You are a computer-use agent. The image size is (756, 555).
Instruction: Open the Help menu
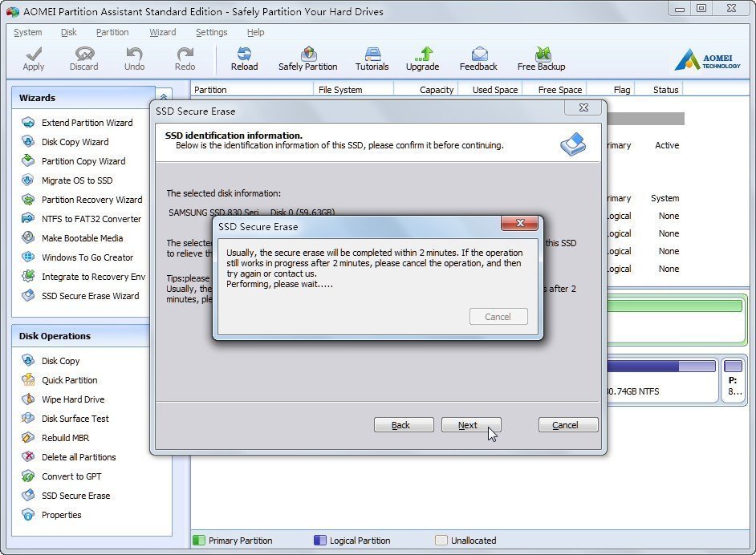click(255, 32)
